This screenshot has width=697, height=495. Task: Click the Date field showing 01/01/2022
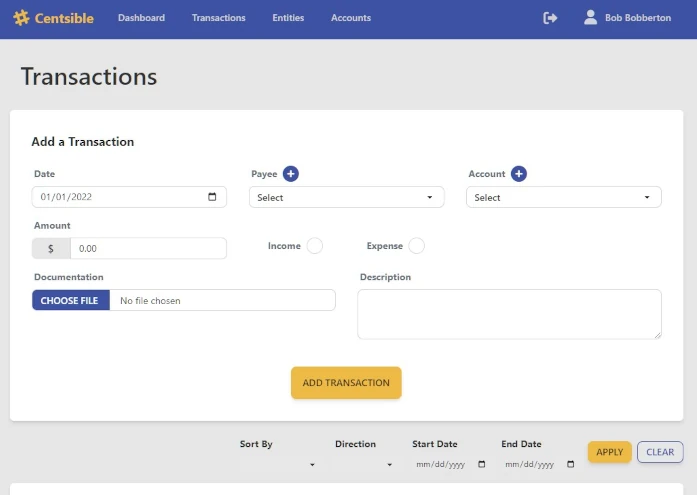click(x=129, y=197)
